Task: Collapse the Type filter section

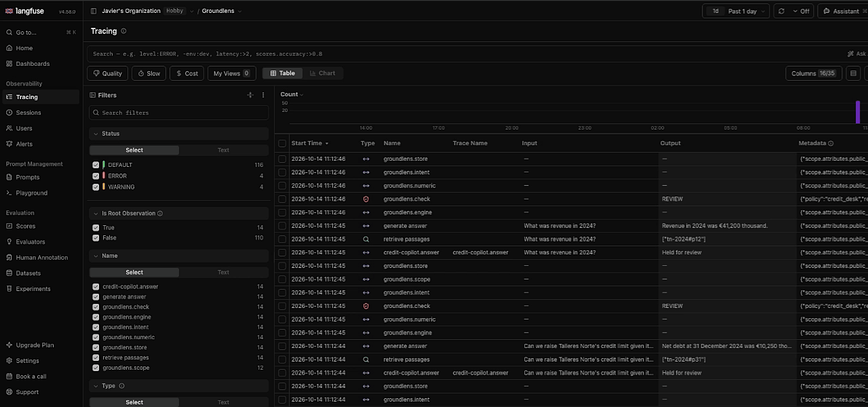Action: (x=179, y=385)
